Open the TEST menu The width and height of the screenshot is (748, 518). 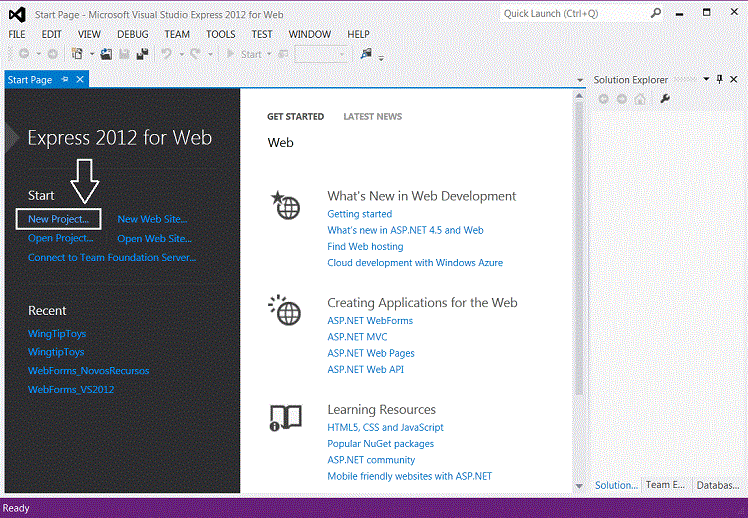coord(262,34)
